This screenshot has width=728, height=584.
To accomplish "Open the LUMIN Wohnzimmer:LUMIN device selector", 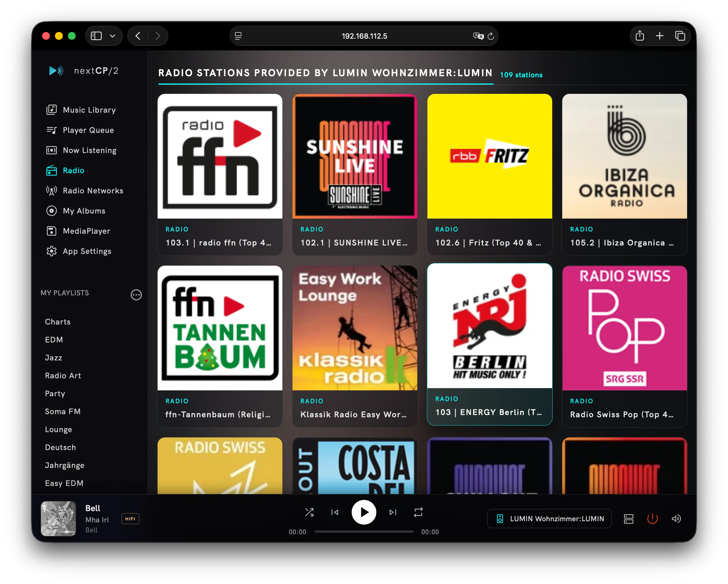I will coord(549,518).
